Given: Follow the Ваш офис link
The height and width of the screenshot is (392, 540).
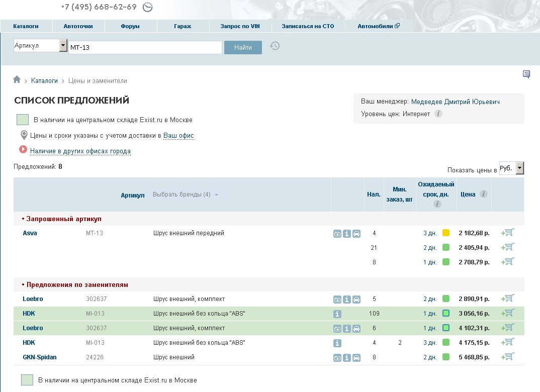Looking at the screenshot, I should point(178,136).
